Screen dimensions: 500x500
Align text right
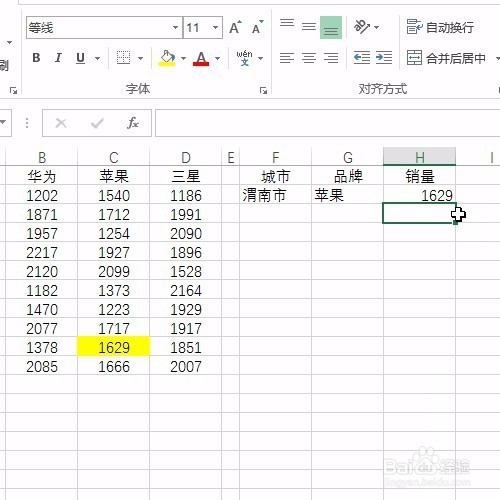coord(331,58)
